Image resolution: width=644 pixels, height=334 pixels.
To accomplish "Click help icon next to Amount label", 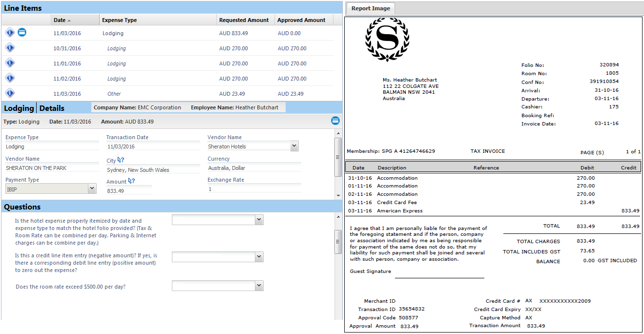I will [131, 181].
